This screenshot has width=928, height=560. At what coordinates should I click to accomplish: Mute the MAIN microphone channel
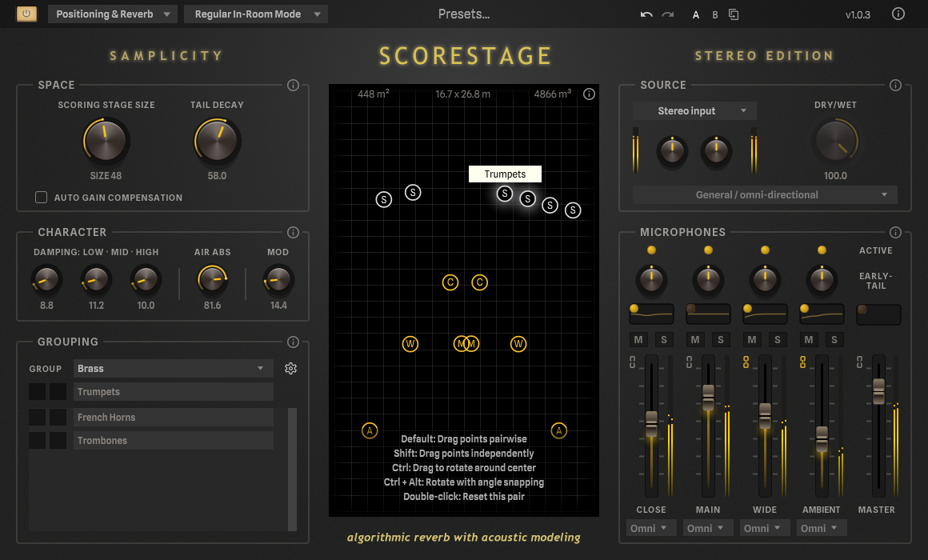click(695, 339)
